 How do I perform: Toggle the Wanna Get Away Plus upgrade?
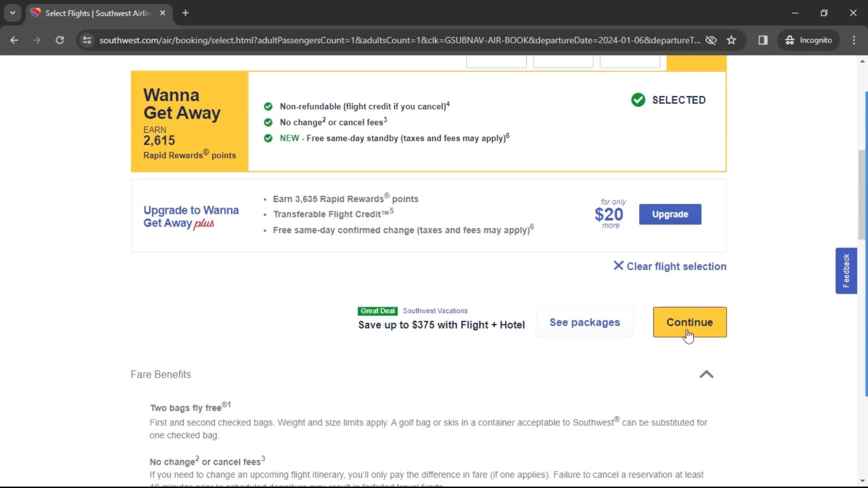tap(670, 214)
